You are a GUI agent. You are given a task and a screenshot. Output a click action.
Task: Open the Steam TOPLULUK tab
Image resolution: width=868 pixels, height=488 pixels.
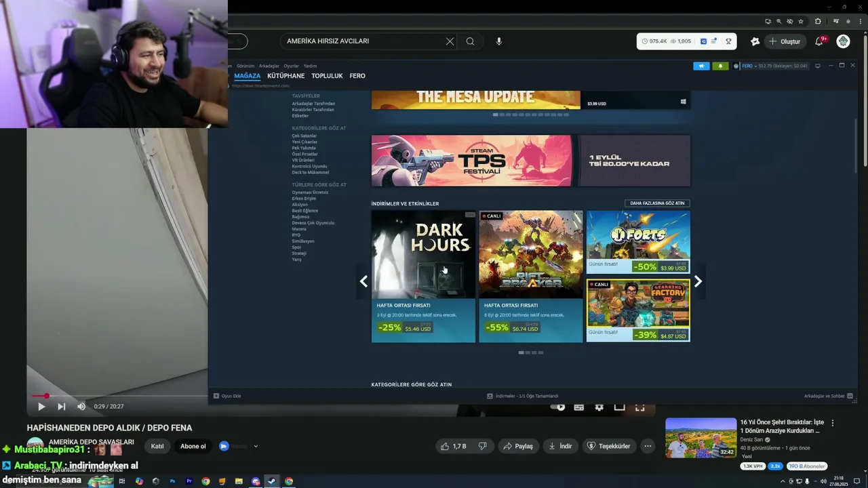[x=327, y=76]
